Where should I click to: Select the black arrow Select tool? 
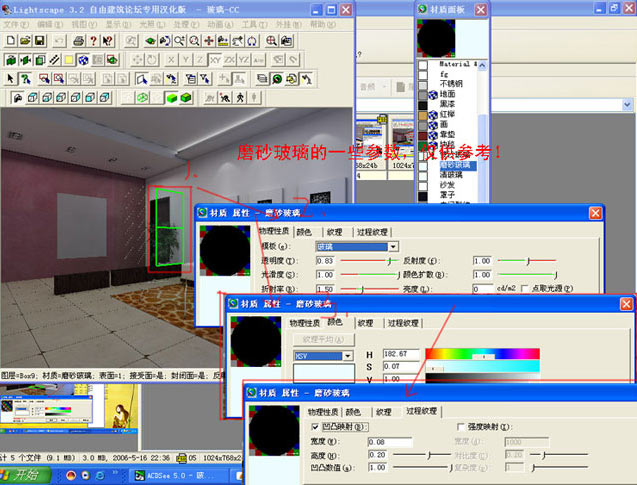click(x=11, y=79)
